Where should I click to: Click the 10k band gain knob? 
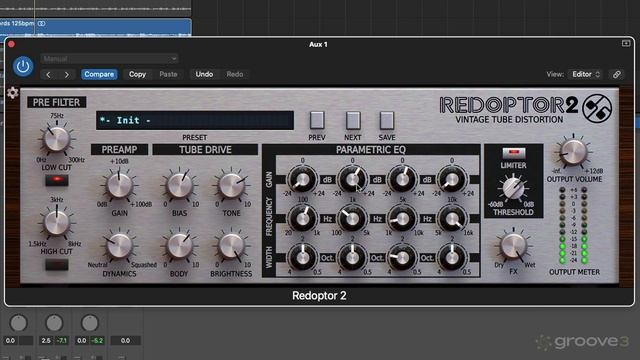[452, 179]
